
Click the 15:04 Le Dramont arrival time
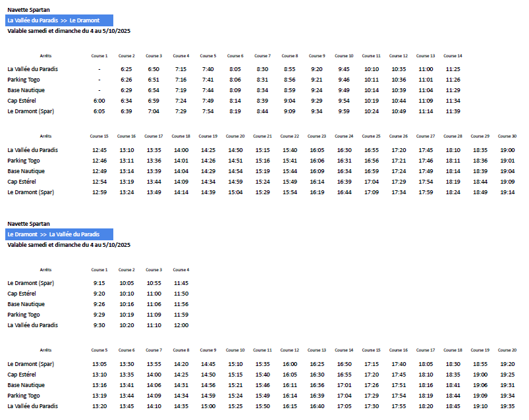click(235, 192)
